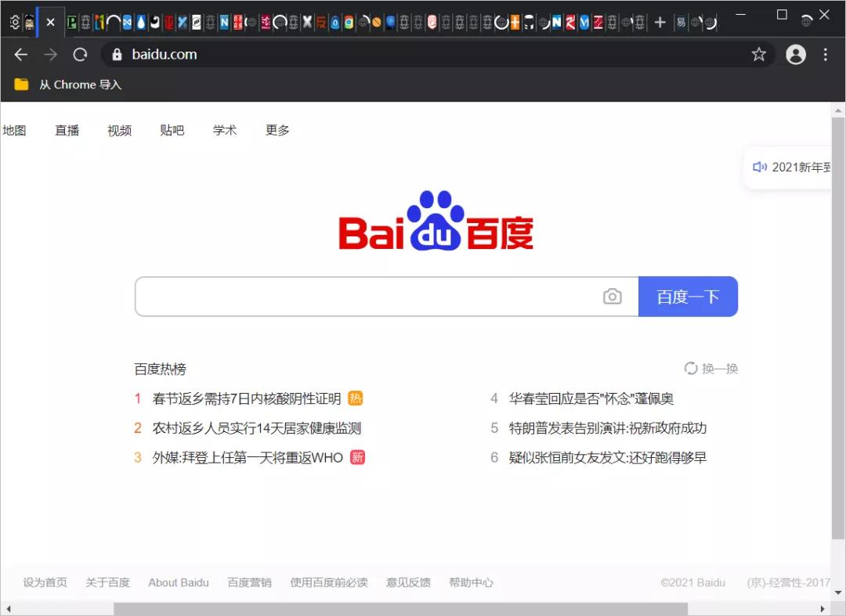
Task: Click the forward navigation arrow
Action: point(49,54)
